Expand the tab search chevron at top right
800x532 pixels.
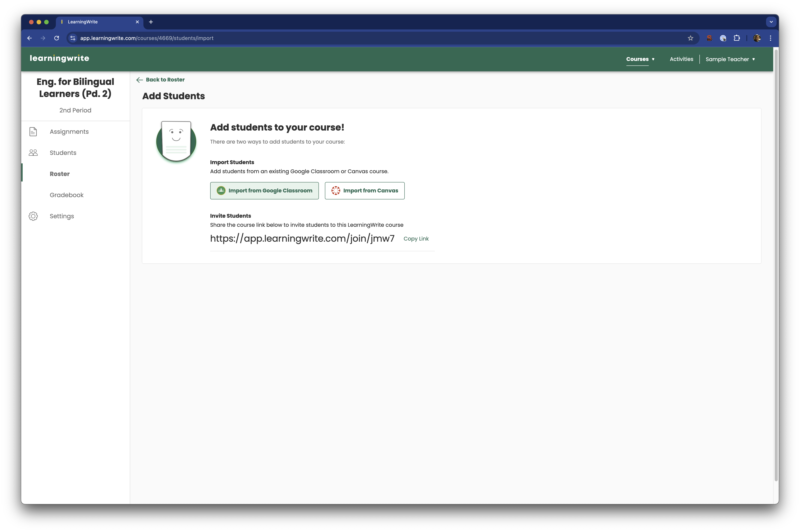pos(771,22)
